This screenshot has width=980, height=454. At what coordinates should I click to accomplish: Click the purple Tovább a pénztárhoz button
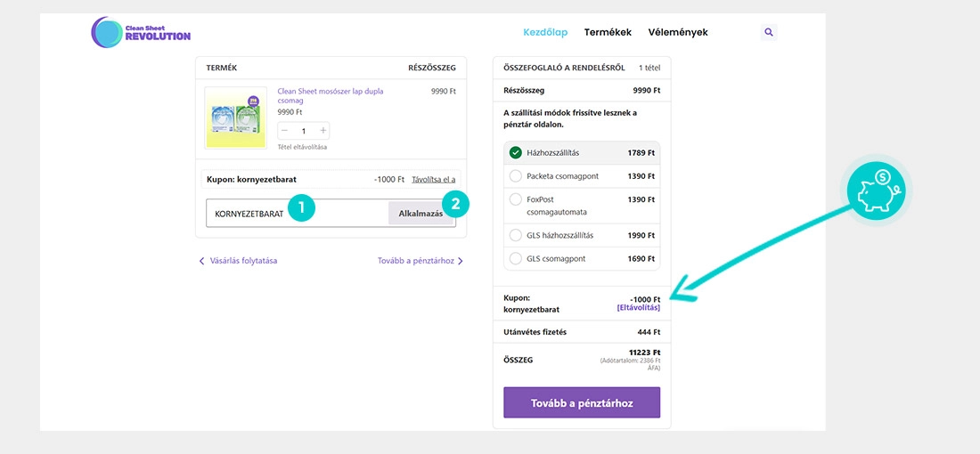tap(581, 402)
